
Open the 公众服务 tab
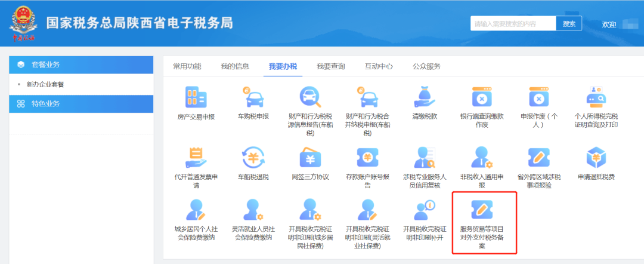click(x=427, y=67)
